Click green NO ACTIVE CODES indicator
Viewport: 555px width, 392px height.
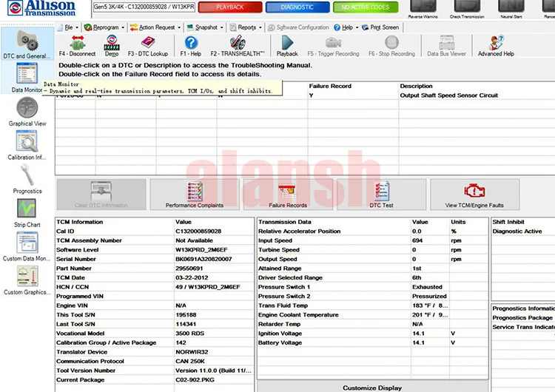pos(366,7)
